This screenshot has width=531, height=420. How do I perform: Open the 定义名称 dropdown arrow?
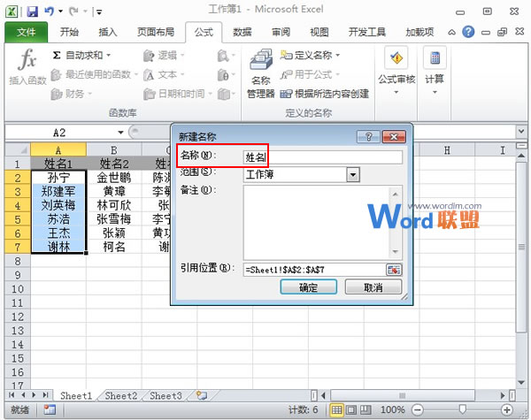point(339,56)
